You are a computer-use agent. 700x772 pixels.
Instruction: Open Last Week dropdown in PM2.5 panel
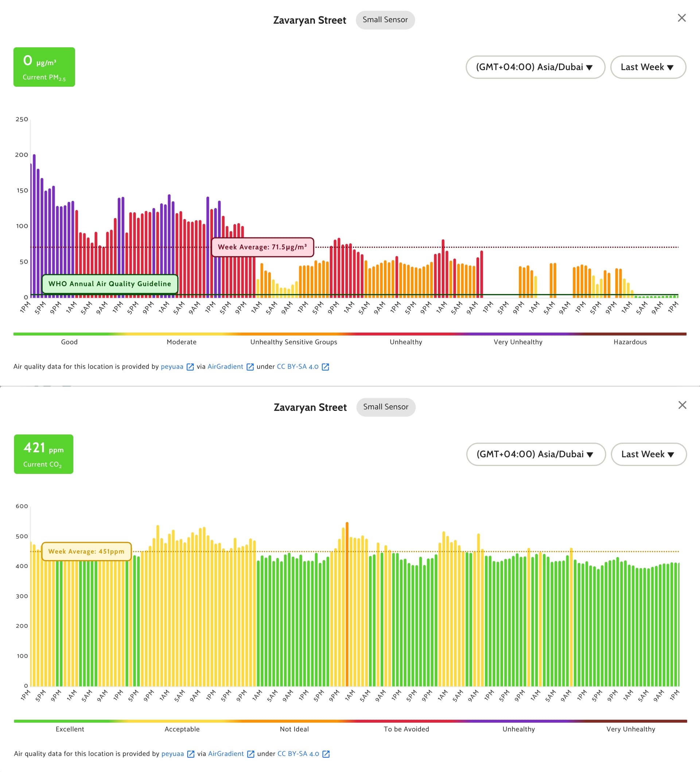point(647,67)
